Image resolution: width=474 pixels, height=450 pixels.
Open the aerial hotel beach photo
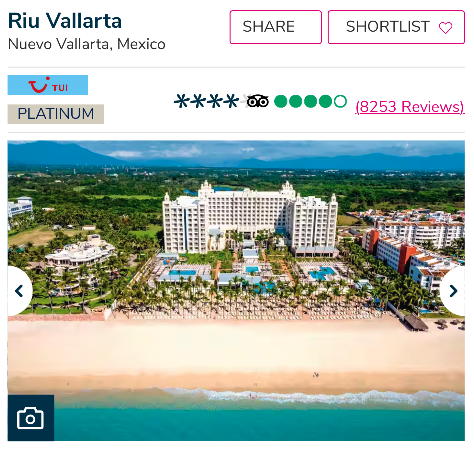pos(236,291)
